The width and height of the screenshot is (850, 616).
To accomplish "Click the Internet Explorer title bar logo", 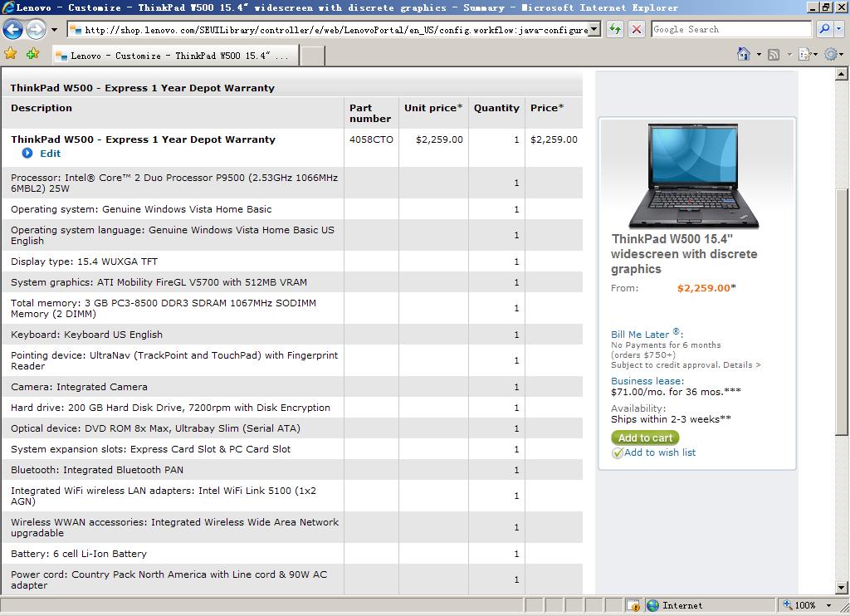I will coord(7,7).
